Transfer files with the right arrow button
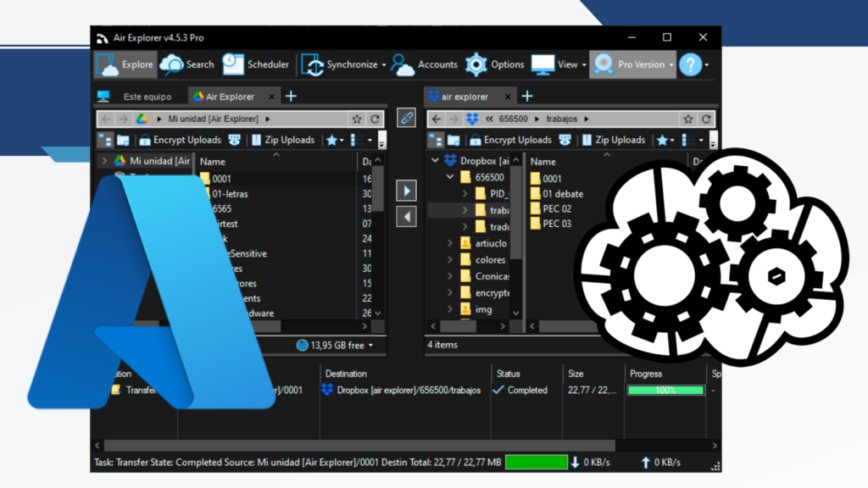Viewport: 868px width, 488px height. [x=406, y=190]
